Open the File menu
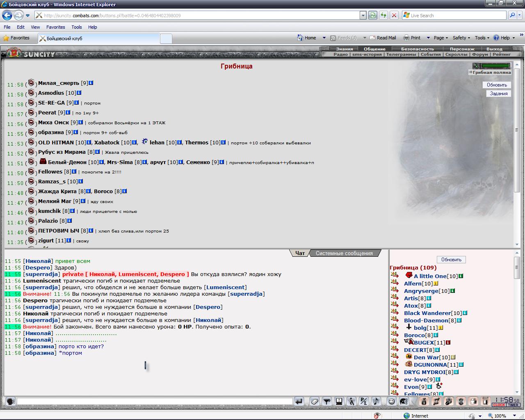Screen dimensions: 525x420 tap(7, 27)
